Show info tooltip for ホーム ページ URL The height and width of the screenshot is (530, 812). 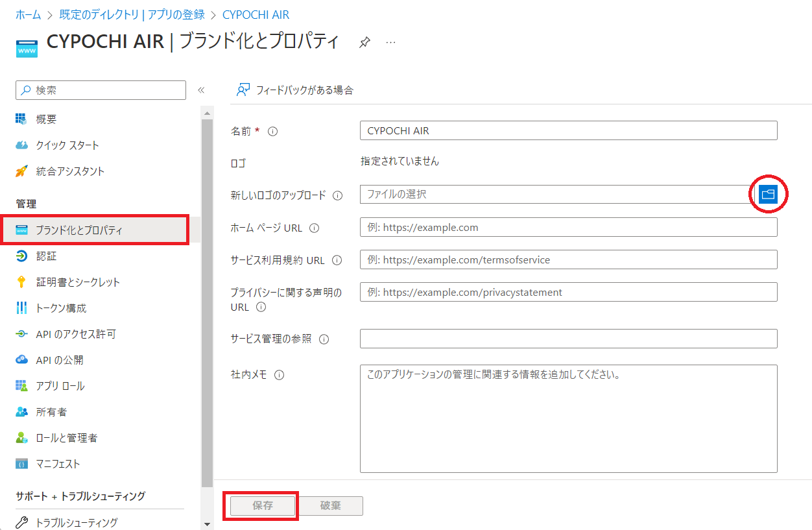[x=315, y=228]
